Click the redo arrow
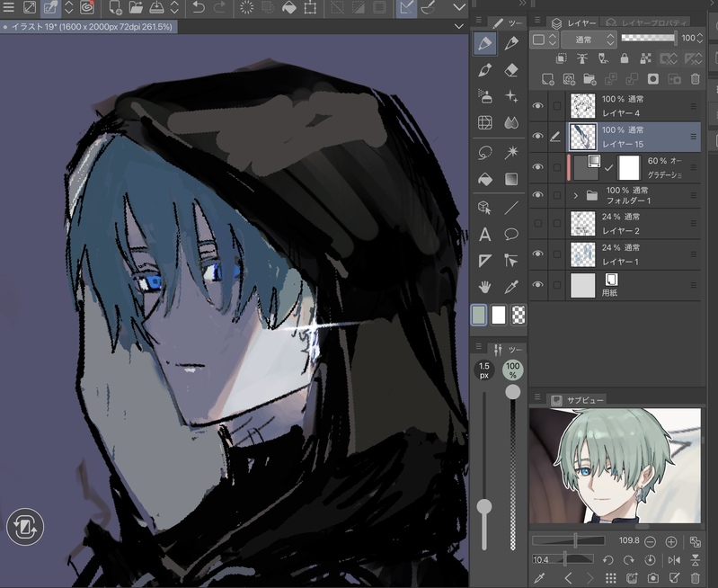Image resolution: width=718 pixels, height=588 pixels. pyautogui.click(x=220, y=7)
